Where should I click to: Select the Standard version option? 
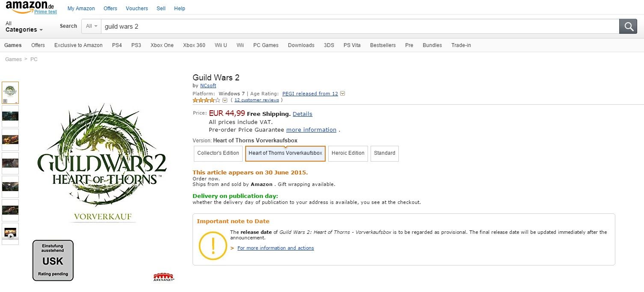click(384, 153)
